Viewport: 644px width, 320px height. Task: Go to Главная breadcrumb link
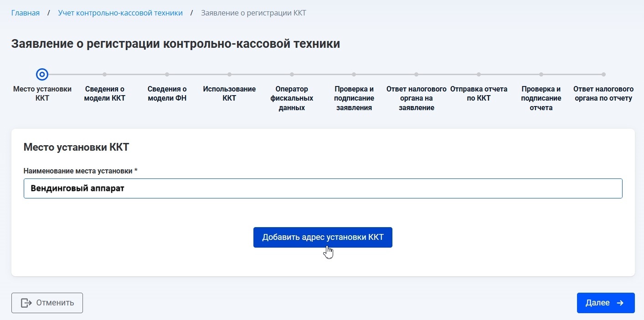tap(26, 13)
